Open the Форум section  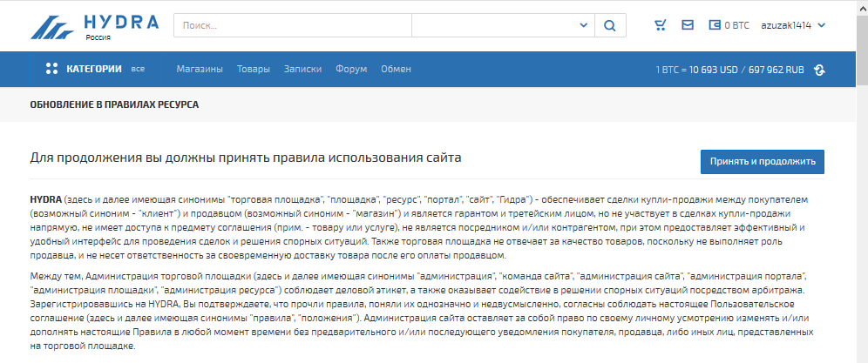(351, 69)
